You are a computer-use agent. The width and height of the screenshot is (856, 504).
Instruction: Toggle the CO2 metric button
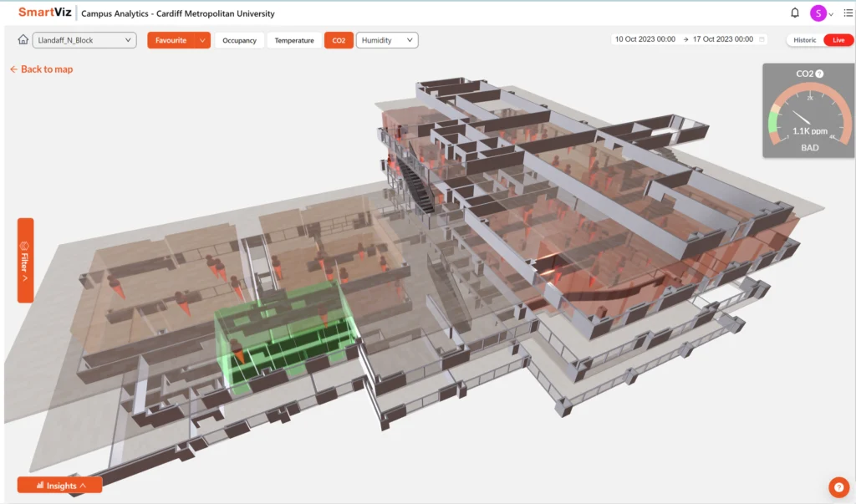[x=339, y=40]
